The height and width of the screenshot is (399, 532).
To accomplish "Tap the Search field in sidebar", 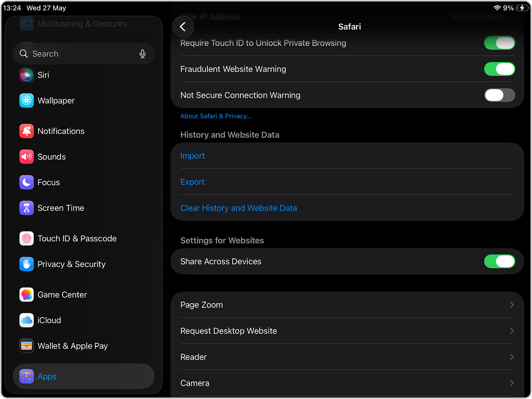I will 84,54.
